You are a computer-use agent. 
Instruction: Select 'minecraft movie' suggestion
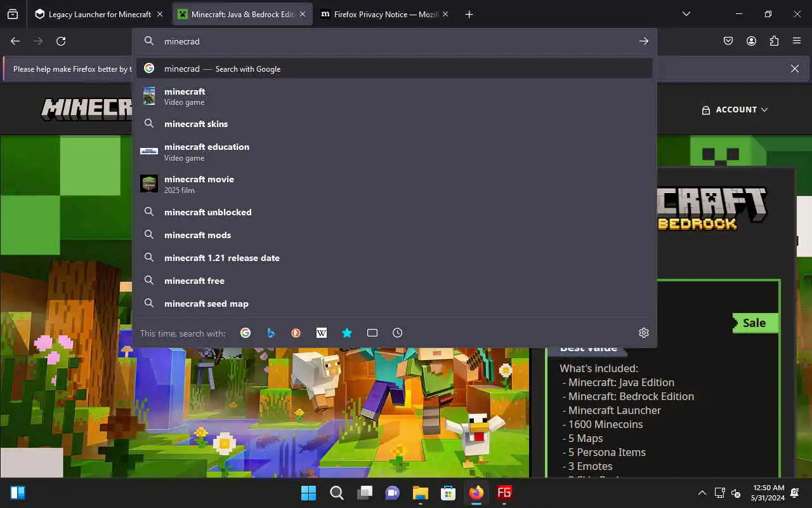click(395, 184)
